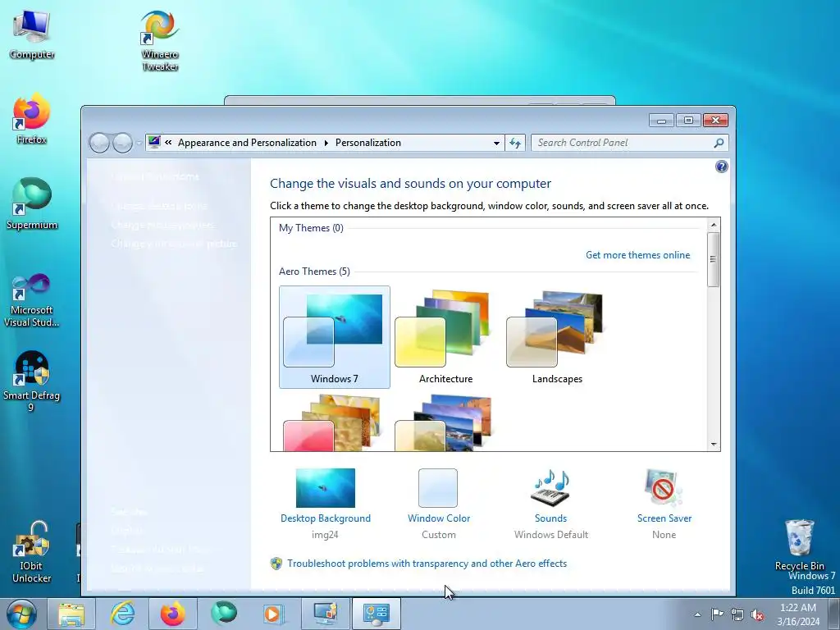The width and height of the screenshot is (840, 630).
Task: Open the network tray icon
Action: point(737,614)
